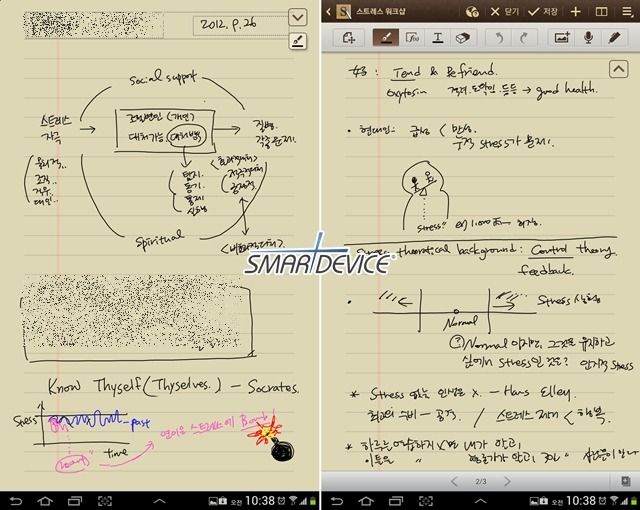
Task: Open the S Note app logo
Action: point(343,12)
